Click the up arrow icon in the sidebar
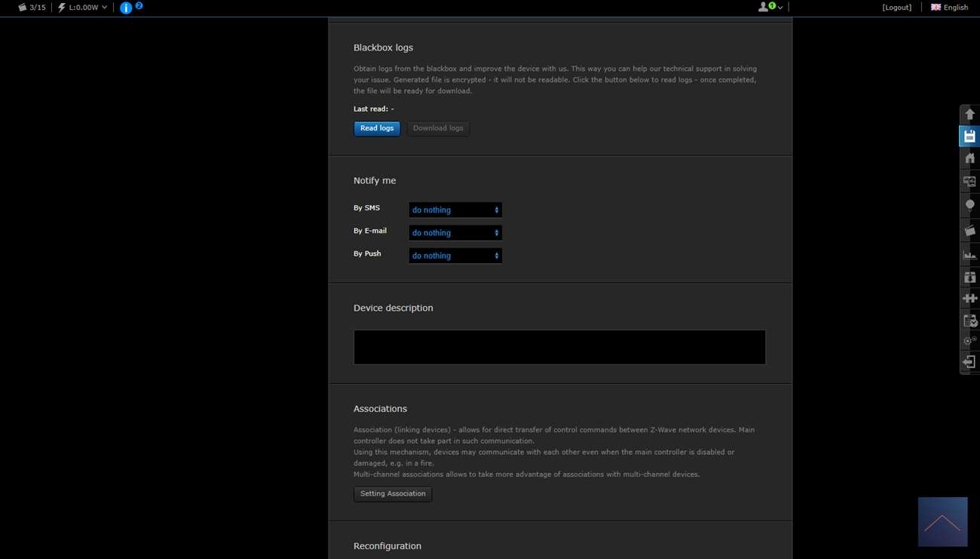This screenshot has width=980, height=559. pos(969,114)
